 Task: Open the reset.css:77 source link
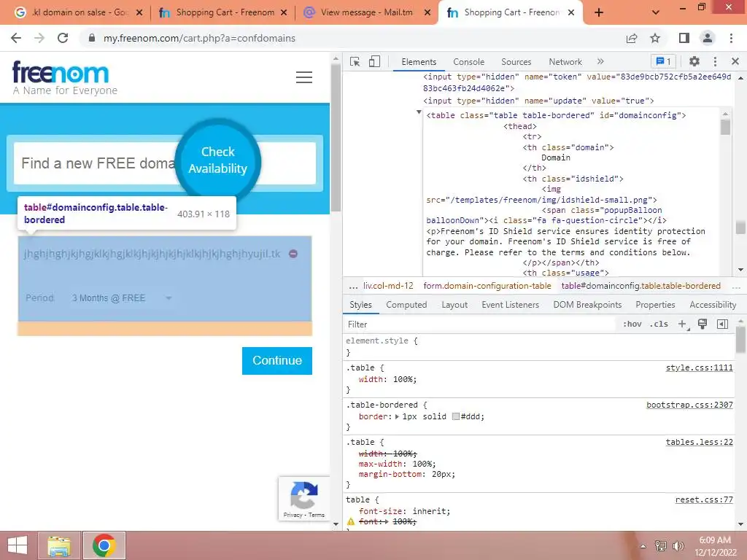pyautogui.click(x=704, y=500)
